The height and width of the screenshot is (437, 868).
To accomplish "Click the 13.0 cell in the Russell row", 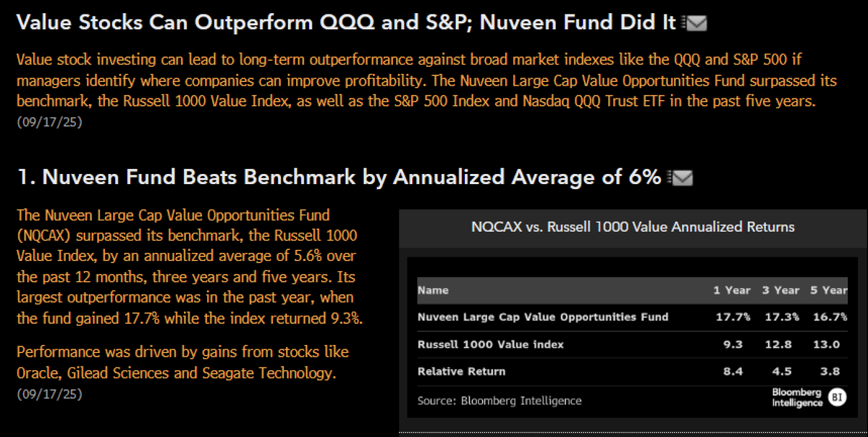I will pos(827,344).
